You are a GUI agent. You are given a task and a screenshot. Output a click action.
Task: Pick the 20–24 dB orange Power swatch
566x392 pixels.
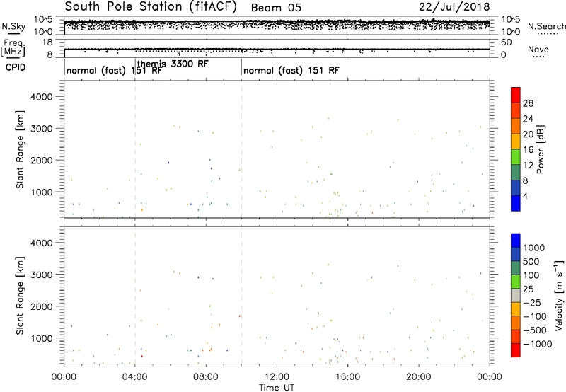[x=516, y=126]
